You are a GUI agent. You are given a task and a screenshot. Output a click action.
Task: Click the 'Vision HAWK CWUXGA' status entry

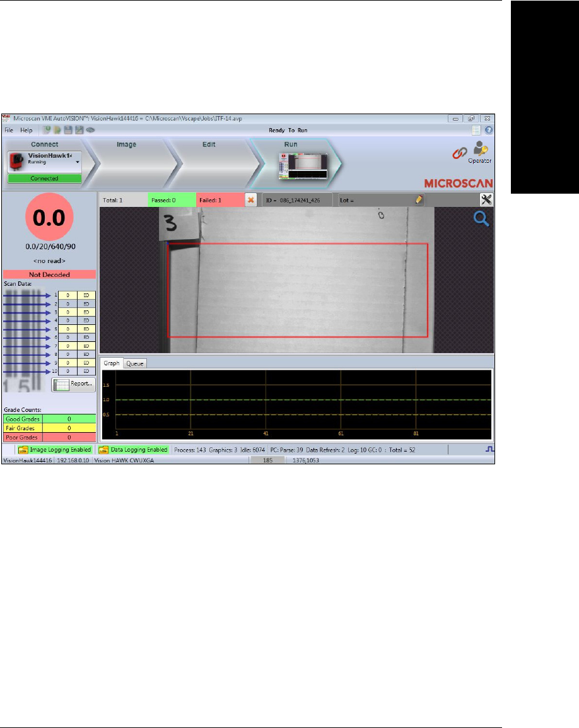pyautogui.click(x=124, y=461)
